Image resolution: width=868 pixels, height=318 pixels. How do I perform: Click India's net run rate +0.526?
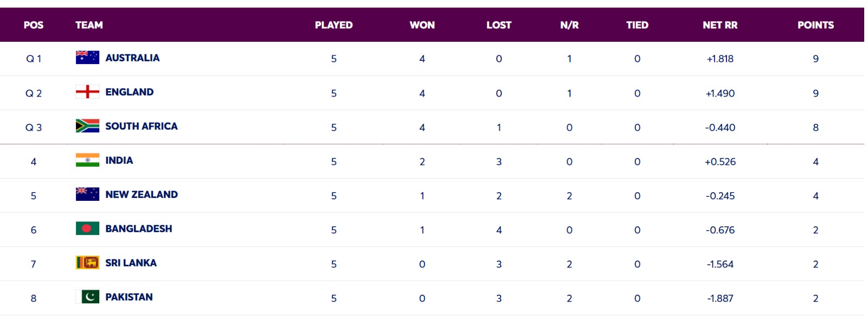pos(720,162)
